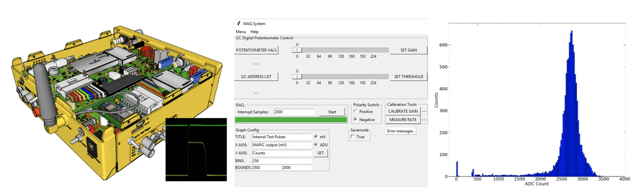Open the Help menu

tap(254, 32)
